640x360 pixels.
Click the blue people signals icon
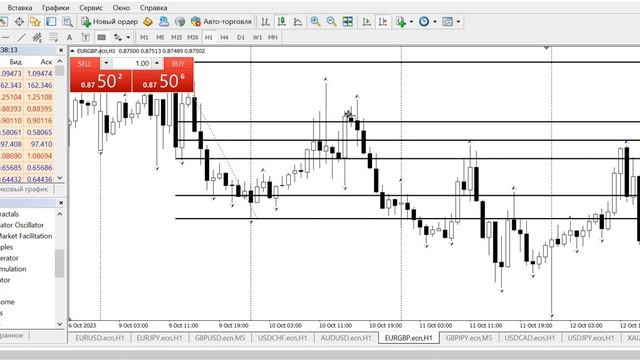(164, 22)
